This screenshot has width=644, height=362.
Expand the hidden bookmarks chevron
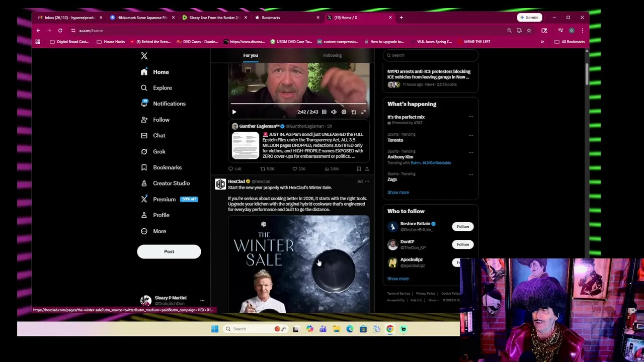tap(542, 42)
